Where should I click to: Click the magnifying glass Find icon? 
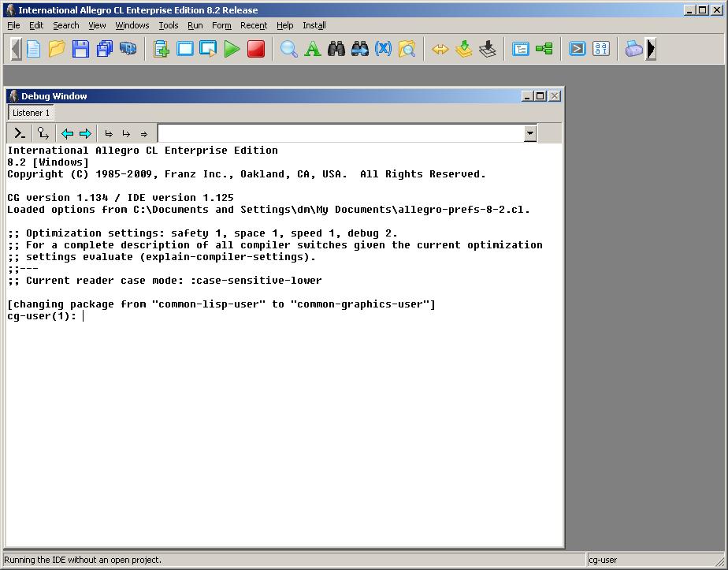(x=289, y=49)
